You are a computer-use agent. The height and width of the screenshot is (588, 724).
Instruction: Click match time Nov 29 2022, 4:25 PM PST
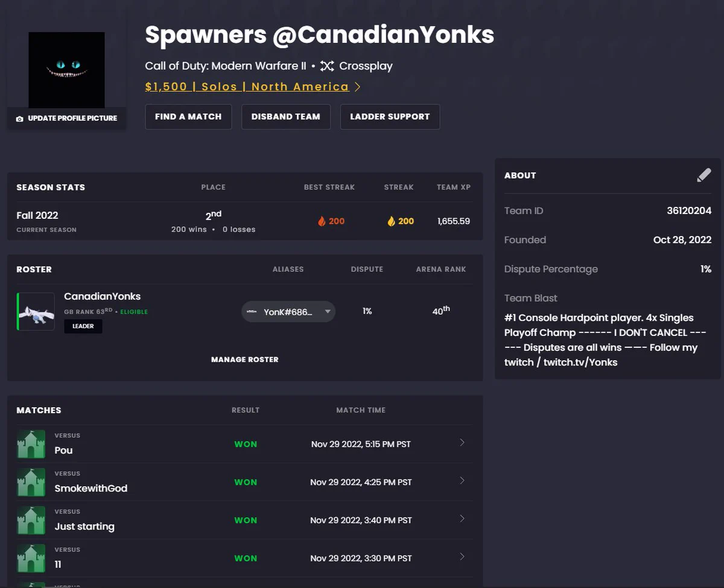click(x=361, y=482)
